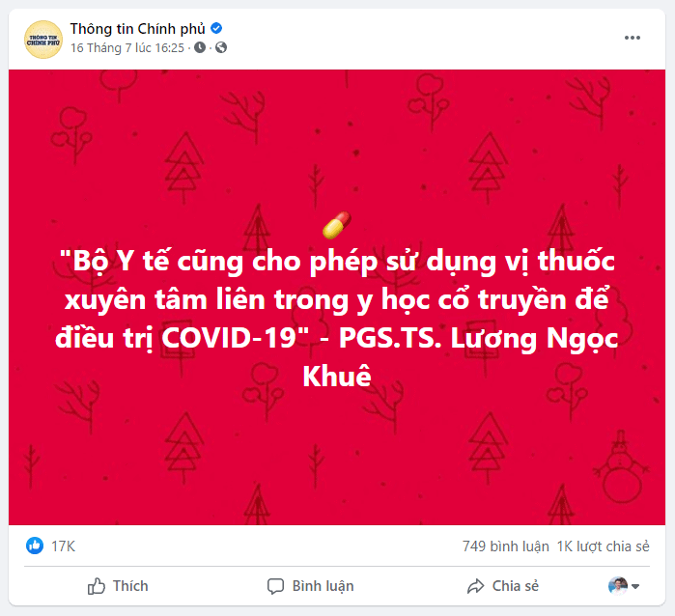Like the post with Thích button
Viewport: 675px width, 616px height.
point(118,586)
